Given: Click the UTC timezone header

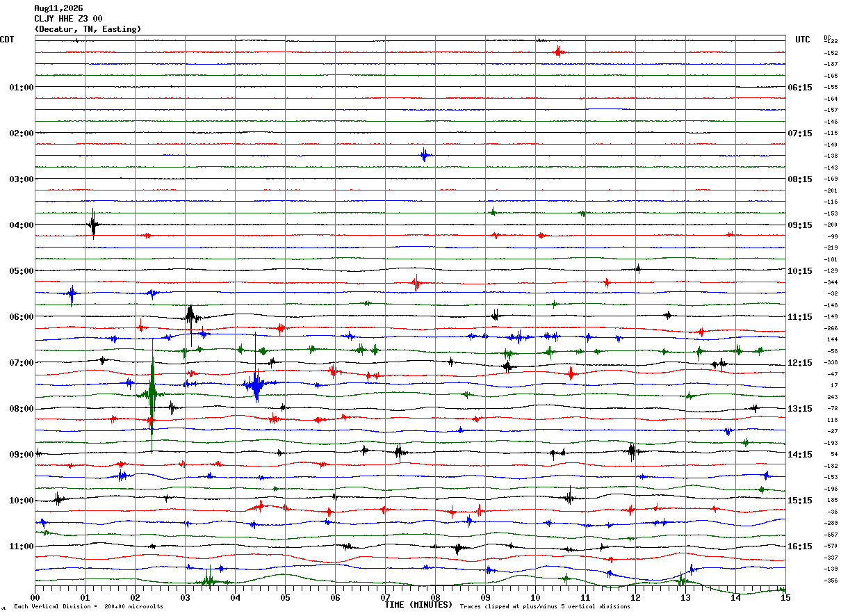Looking at the screenshot, I should coord(803,40).
